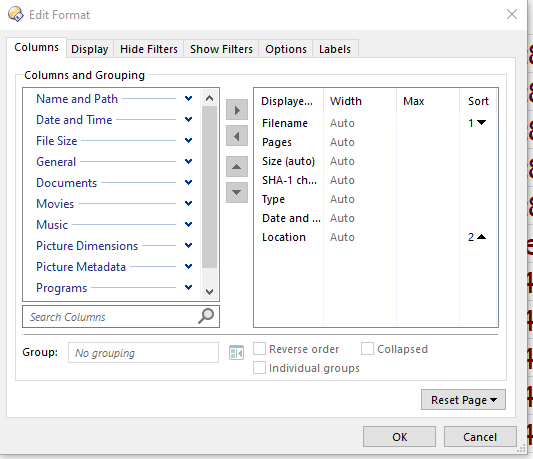The image size is (533, 459).
Task: Tick the Individual groups checkbox
Action: pos(259,368)
